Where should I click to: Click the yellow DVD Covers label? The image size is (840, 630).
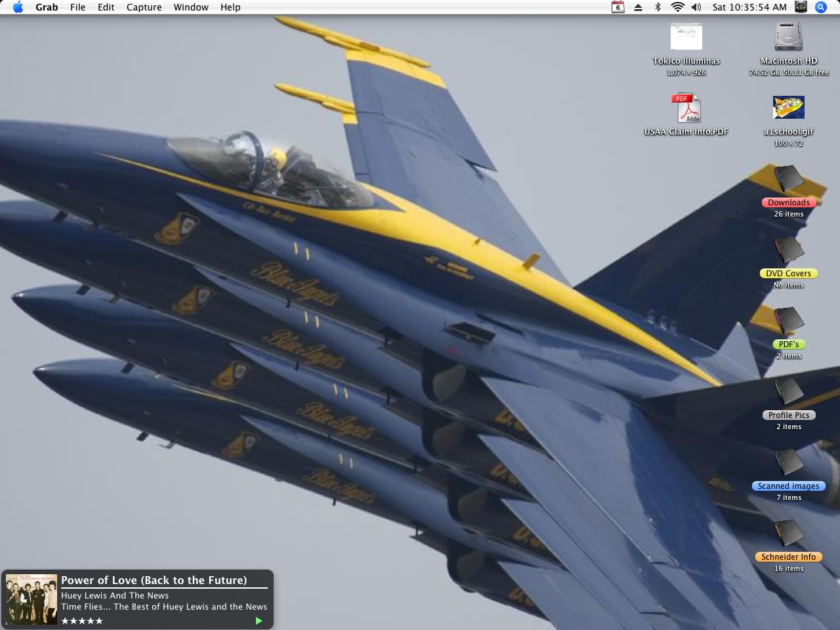tap(789, 274)
